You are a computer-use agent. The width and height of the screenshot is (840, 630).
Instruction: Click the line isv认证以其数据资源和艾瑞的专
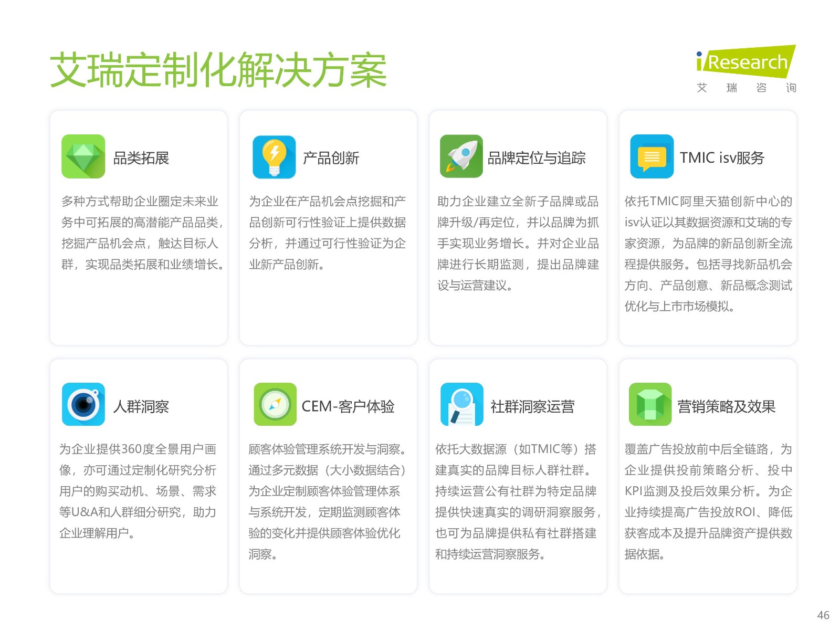point(708,223)
